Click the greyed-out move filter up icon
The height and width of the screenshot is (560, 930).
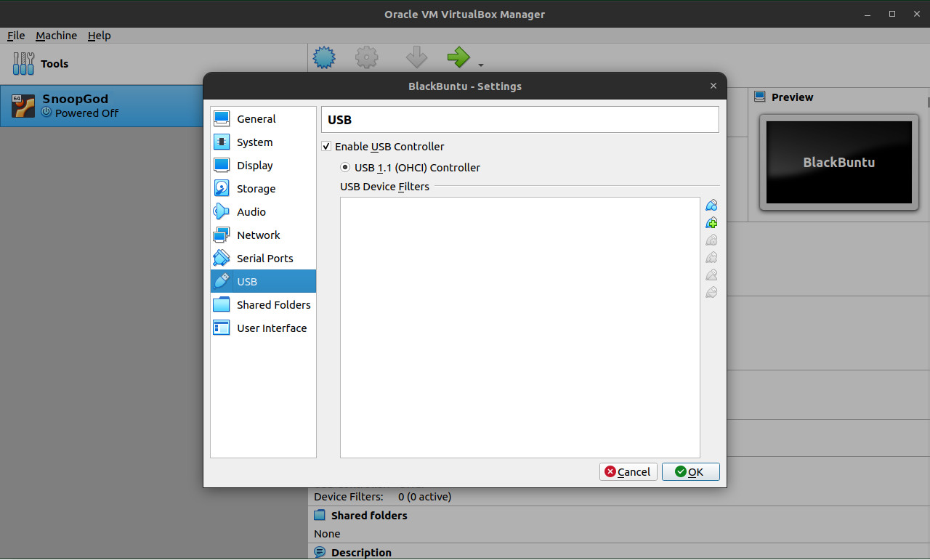point(711,275)
